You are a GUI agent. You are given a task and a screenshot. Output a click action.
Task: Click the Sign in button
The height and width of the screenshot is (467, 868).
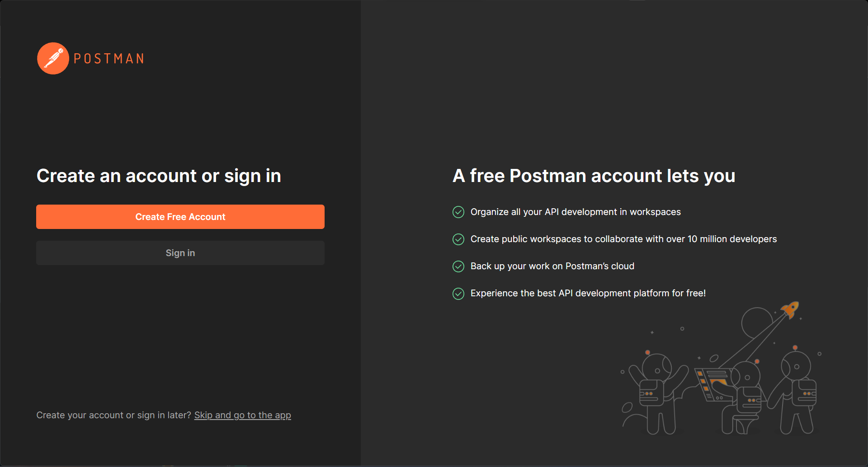click(180, 253)
